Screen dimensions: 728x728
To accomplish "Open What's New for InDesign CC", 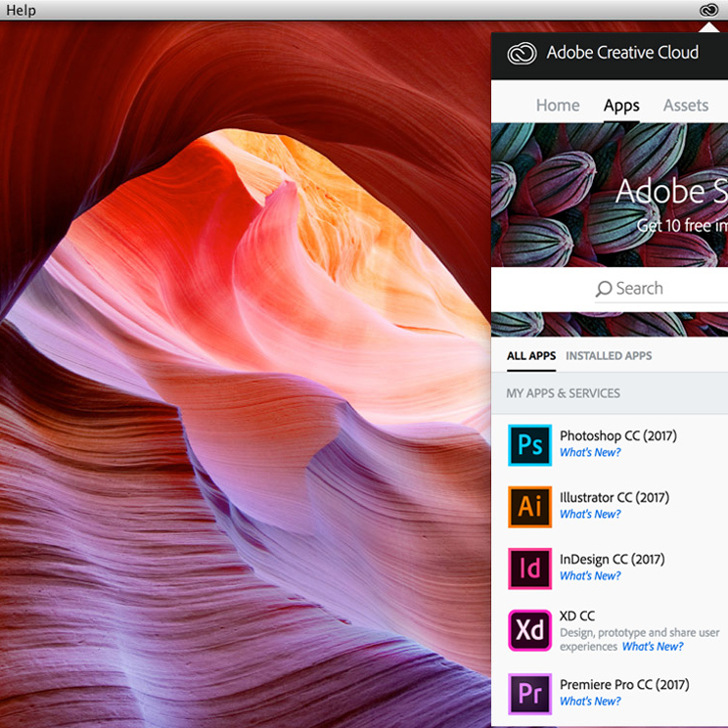I will [590, 576].
